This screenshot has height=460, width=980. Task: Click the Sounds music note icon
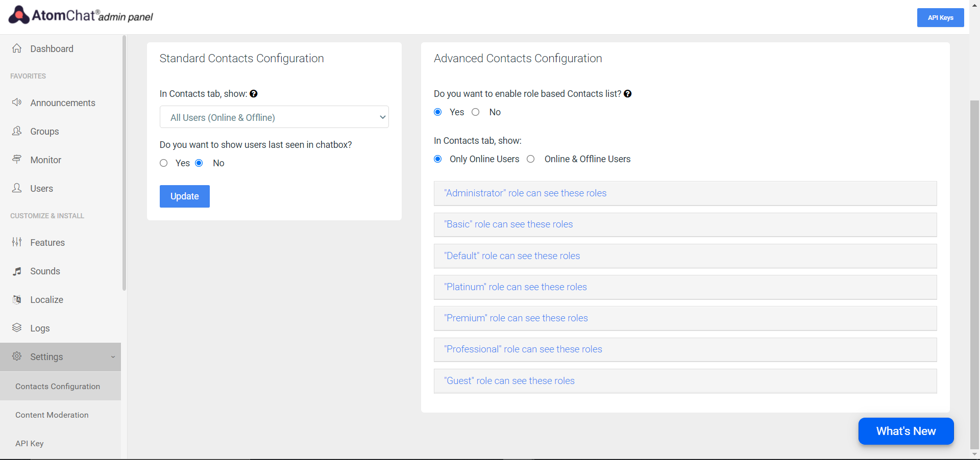[17, 271]
